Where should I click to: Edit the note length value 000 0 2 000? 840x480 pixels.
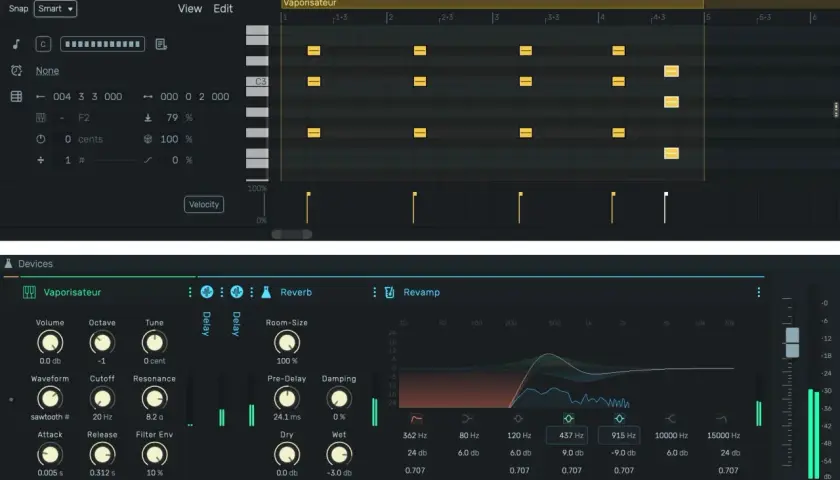click(x=194, y=96)
